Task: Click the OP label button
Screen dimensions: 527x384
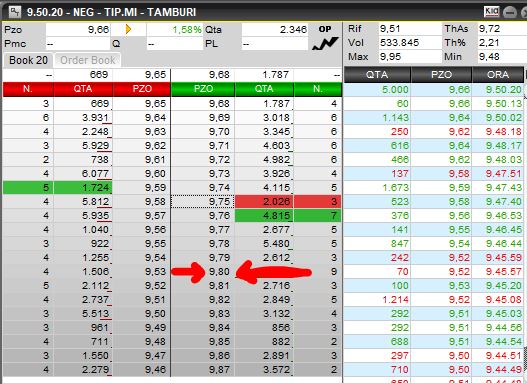Action: pyautogui.click(x=325, y=29)
